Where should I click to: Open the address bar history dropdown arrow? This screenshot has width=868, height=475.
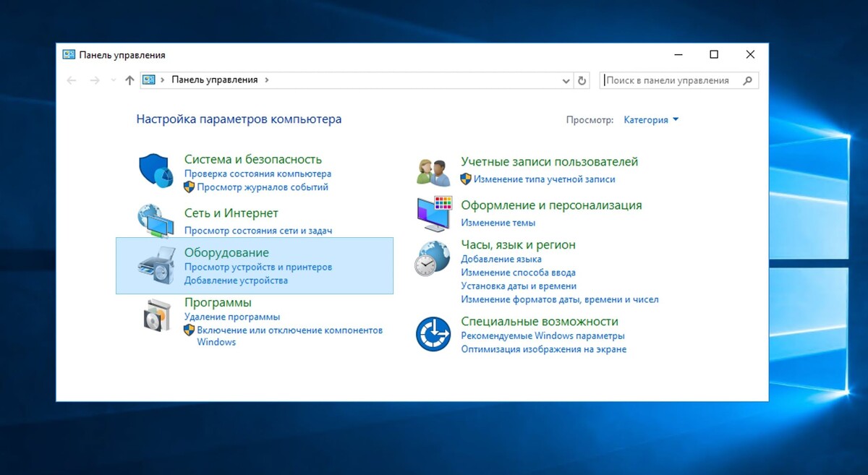click(566, 80)
